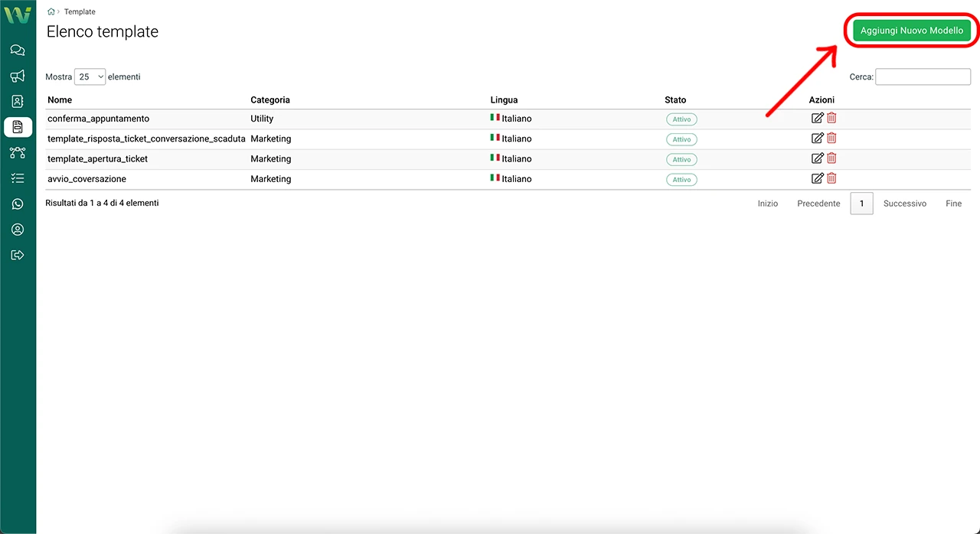Open the checklist tasks sidebar icon
Screen dimensions: 980x534
18,178
